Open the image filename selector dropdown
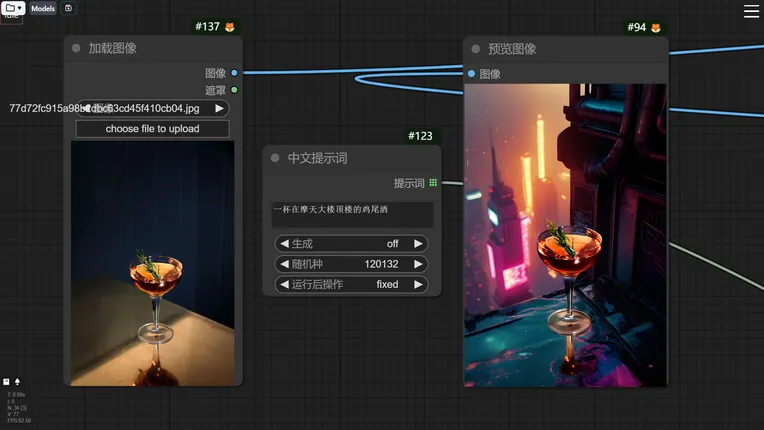The image size is (764, 430). (x=152, y=108)
